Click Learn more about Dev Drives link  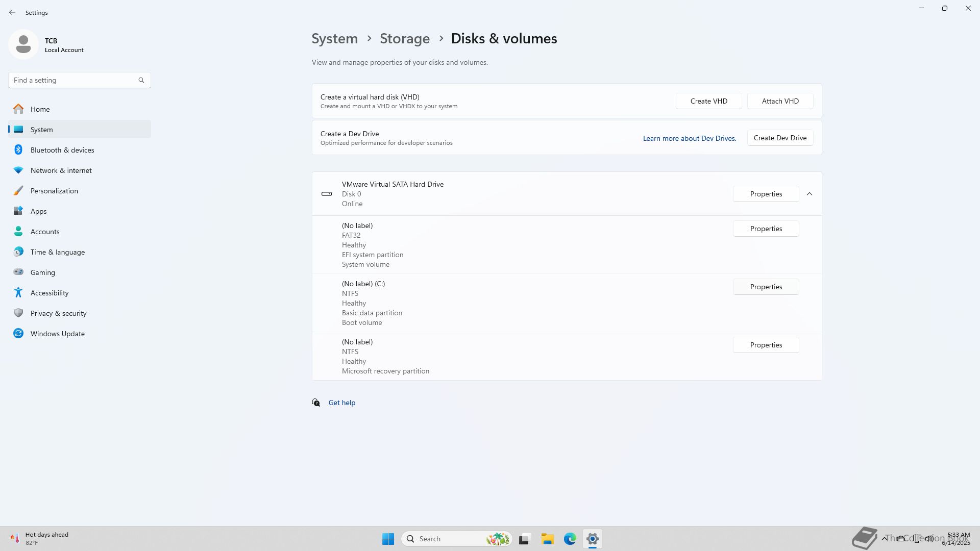(x=689, y=138)
